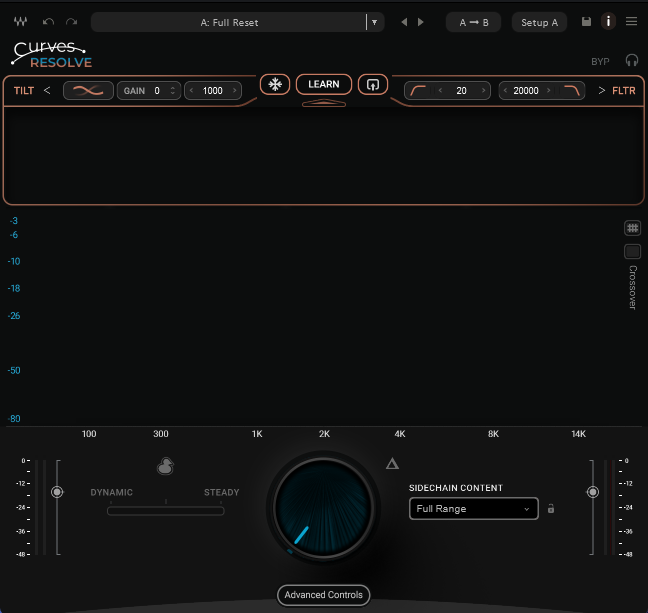Toggle the sidechain lock icon
648x613 pixels.
click(x=551, y=509)
